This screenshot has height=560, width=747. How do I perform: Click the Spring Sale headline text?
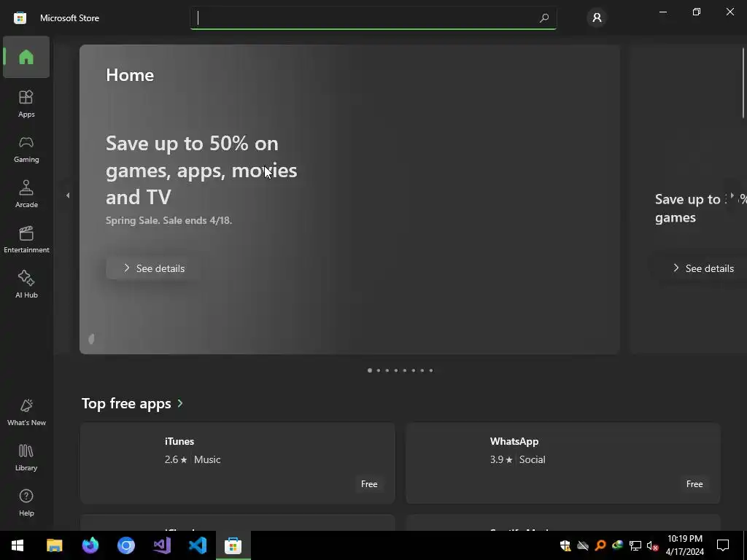coord(201,170)
